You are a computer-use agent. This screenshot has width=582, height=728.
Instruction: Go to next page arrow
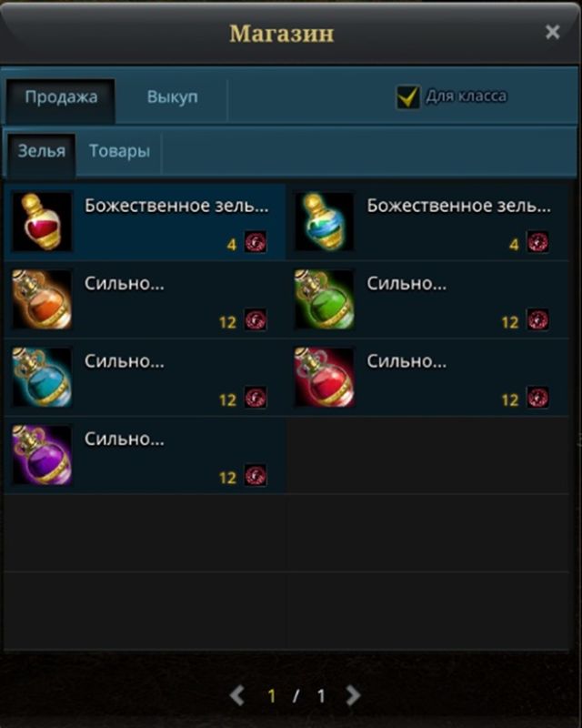[353, 695]
